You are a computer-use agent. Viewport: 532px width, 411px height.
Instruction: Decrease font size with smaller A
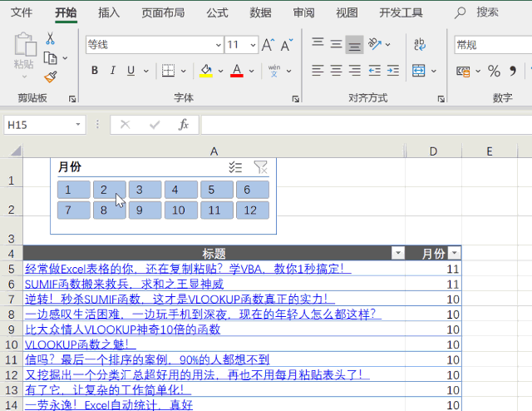click(286, 44)
